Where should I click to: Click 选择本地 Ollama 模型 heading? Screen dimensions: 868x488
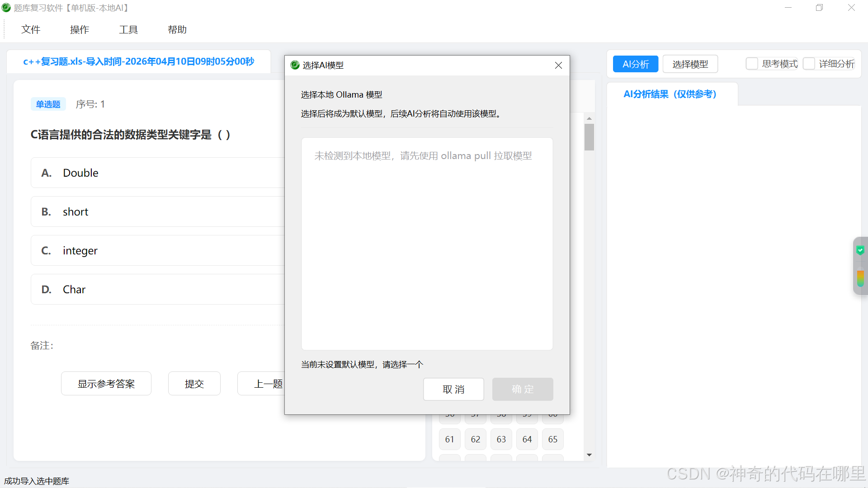click(342, 95)
